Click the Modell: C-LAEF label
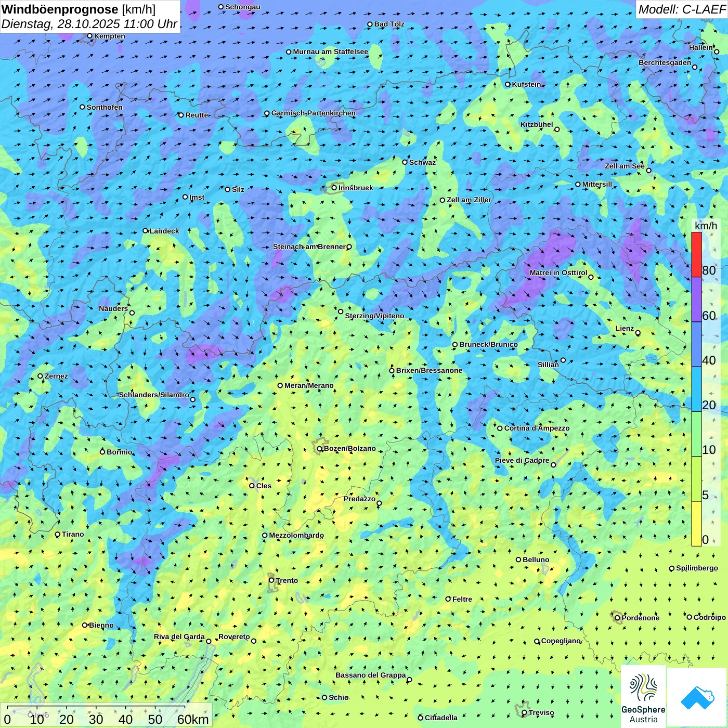This screenshot has width=728, height=728. [682, 9]
